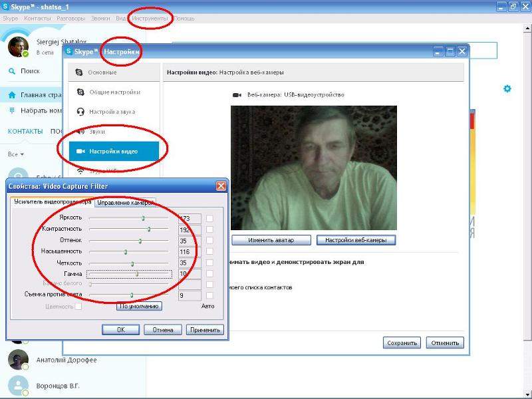Click the Настройки веб-камеры button
Image resolution: width=532 pixels, height=399 pixels.
(356, 240)
